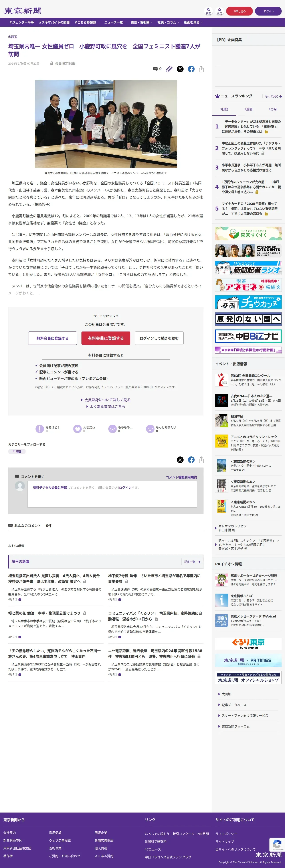
Task: Open 第82回 全国舞踊コンクール event thumbnail
Action: [x=222, y=379]
